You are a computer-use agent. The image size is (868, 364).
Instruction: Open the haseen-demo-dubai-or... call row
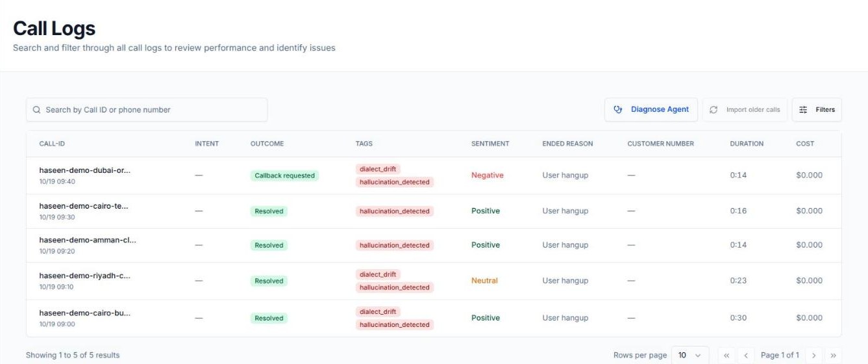coord(434,175)
